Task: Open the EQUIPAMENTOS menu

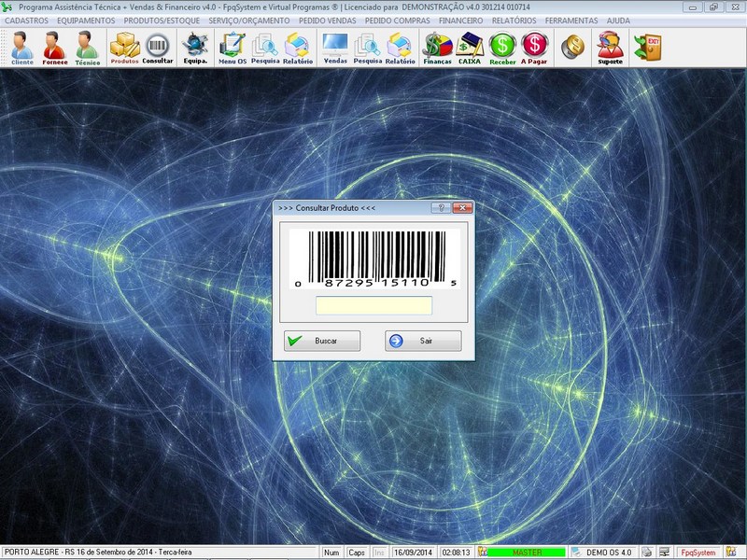Action: click(x=86, y=21)
